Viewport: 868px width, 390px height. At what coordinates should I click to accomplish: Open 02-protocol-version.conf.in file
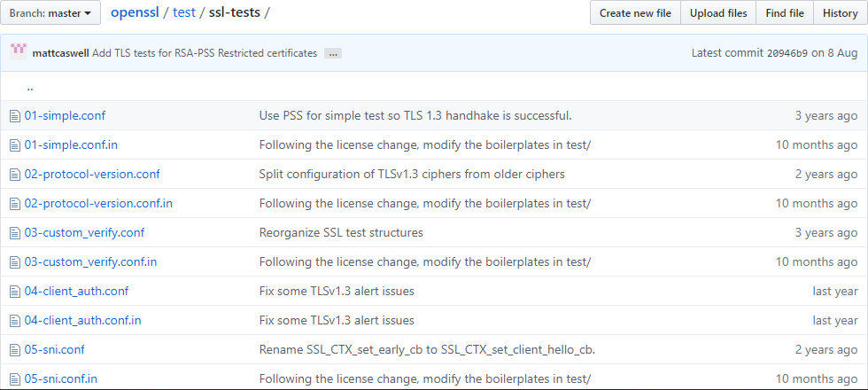(x=98, y=204)
